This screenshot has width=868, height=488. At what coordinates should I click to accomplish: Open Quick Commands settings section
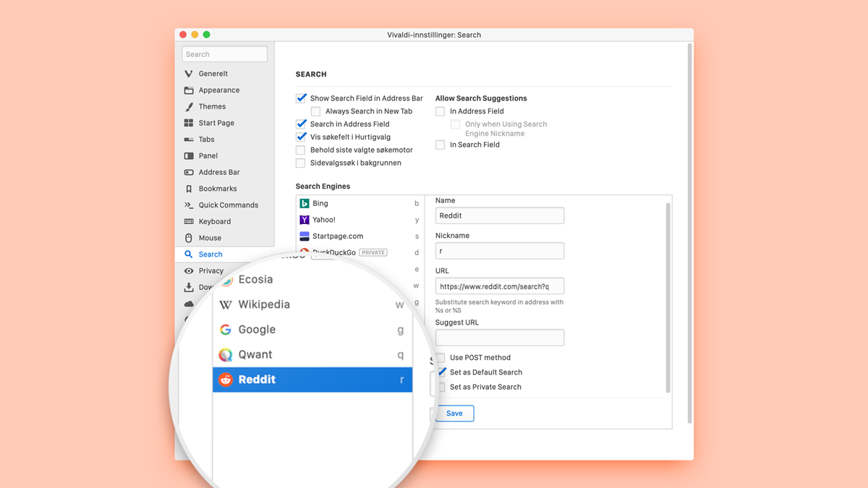pos(229,205)
